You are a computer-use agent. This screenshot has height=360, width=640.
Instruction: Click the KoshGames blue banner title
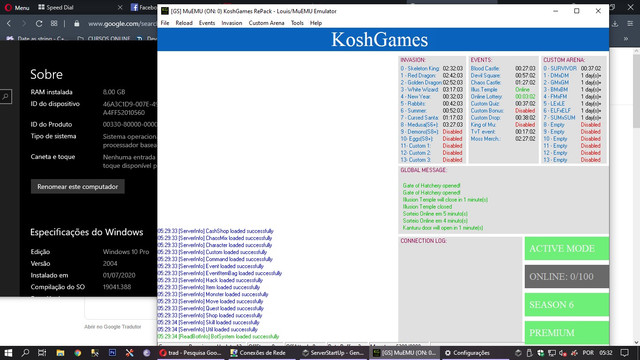(x=380, y=40)
